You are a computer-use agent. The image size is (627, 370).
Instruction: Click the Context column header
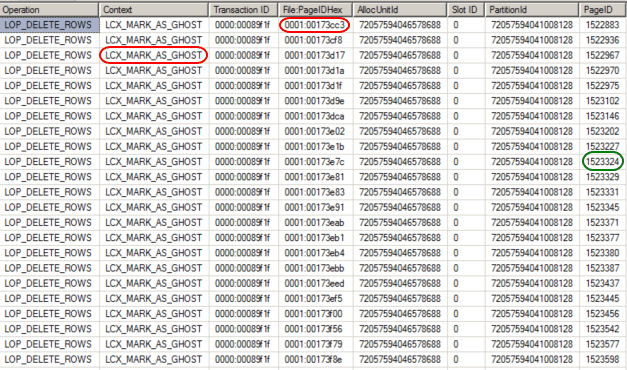[154, 10]
